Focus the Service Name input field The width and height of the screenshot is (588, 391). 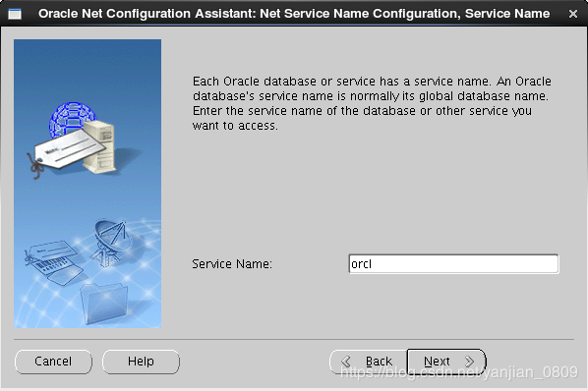click(x=453, y=264)
